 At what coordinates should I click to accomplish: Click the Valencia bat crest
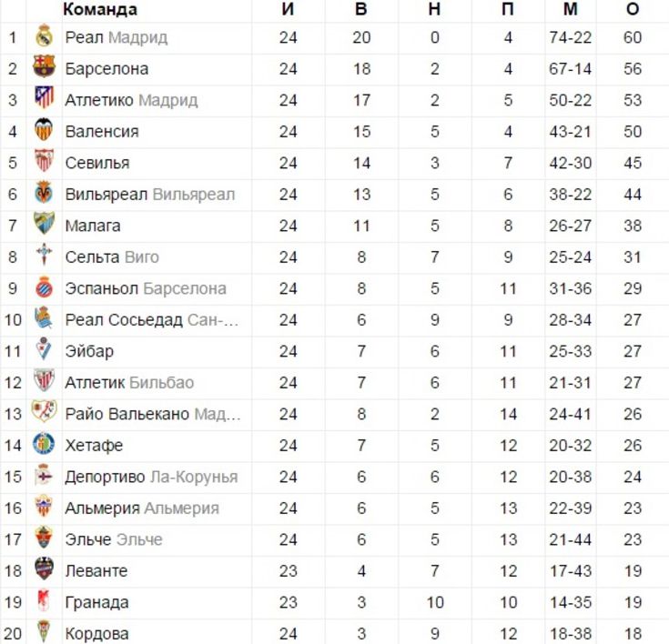[44, 129]
